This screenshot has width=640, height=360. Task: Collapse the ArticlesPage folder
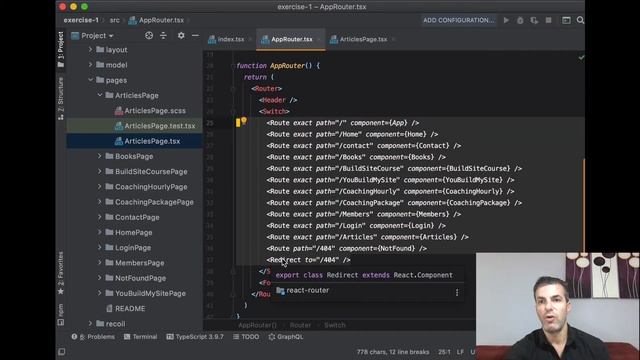coord(100,95)
